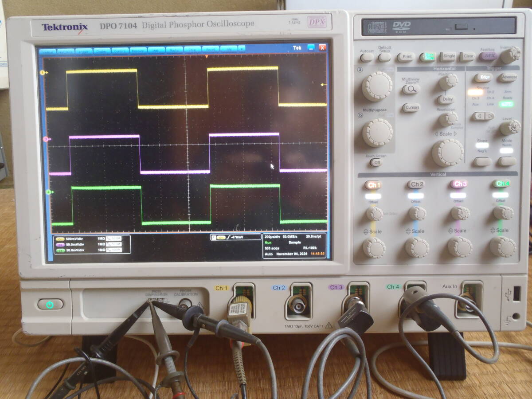Image resolution: width=532 pixels, height=399 pixels.
Task: Select the Advanced trigger button
Action: (508, 78)
